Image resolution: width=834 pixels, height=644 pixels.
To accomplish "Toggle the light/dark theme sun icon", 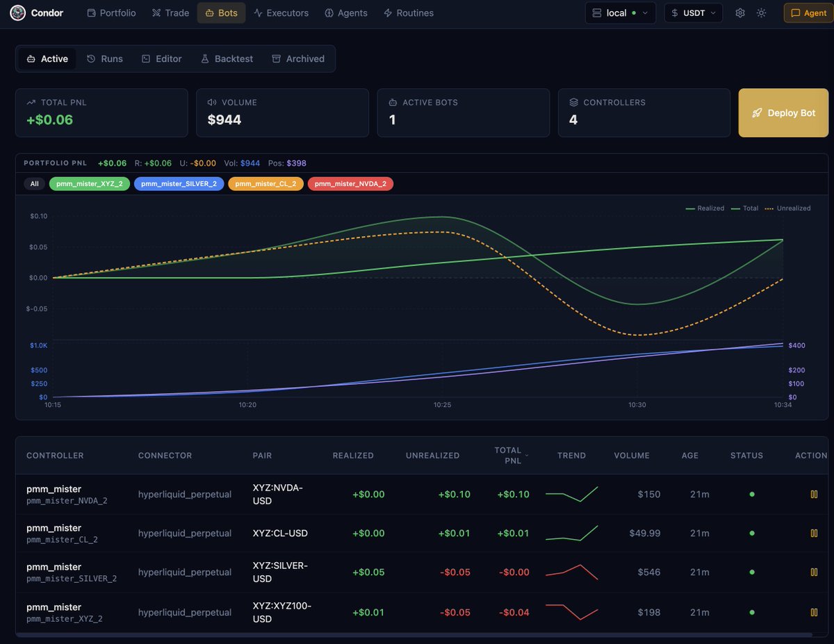I will click(x=762, y=13).
